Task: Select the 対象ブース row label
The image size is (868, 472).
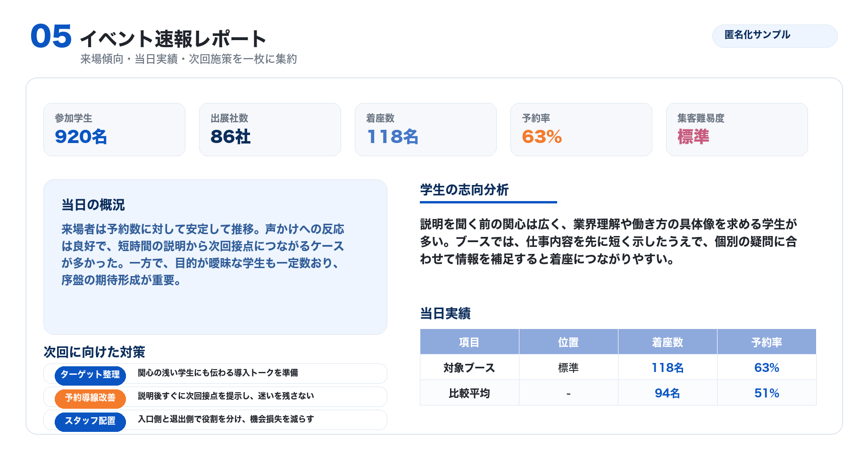Action: (x=469, y=367)
